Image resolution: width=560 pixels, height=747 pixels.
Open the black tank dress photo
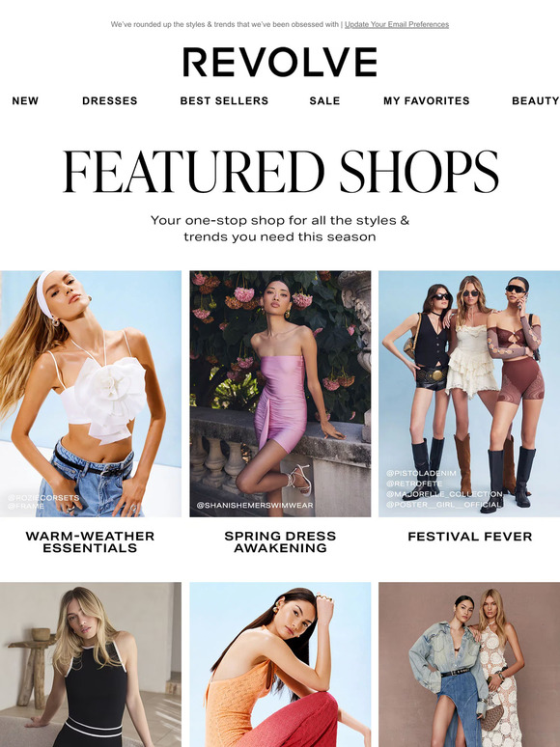point(91,665)
